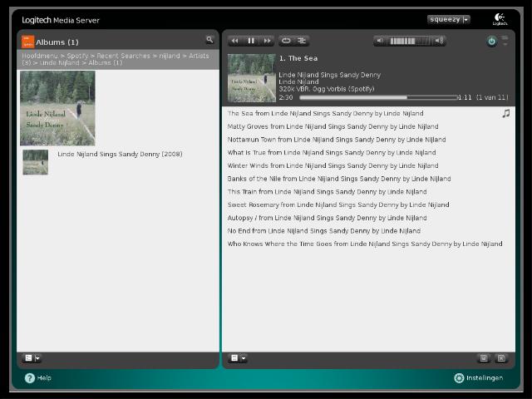
Task: Click now playing album cover
Action: click(251, 78)
